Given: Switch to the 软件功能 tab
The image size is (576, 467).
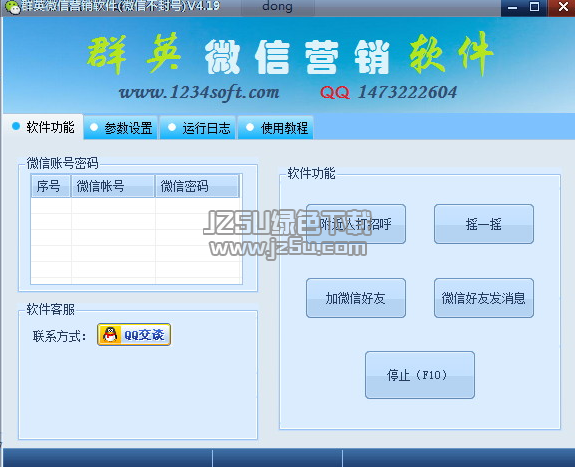Looking at the screenshot, I should (x=43, y=127).
